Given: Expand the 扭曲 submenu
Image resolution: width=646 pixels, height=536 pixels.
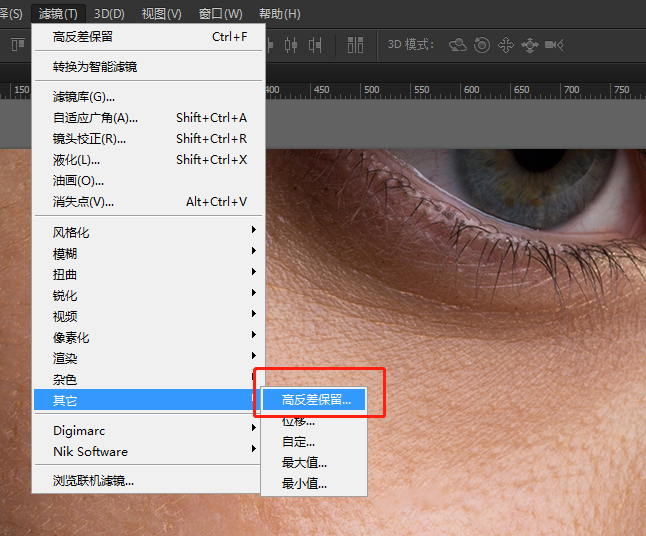Looking at the screenshot, I should (148, 274).
